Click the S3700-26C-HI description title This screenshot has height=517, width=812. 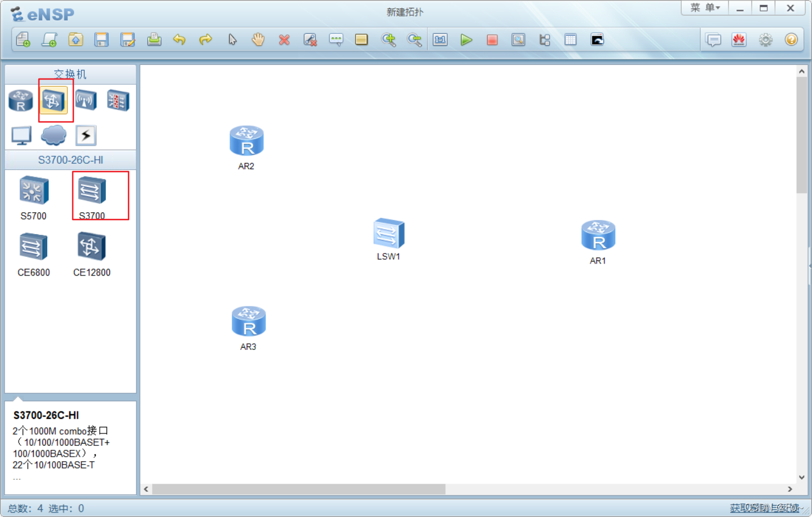pyautogui.click(x=46, y=415)
